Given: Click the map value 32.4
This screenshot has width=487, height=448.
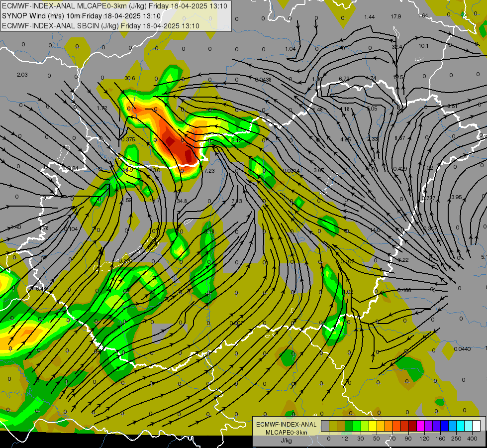Looking at the screenshot, I should tap(397, 47).
